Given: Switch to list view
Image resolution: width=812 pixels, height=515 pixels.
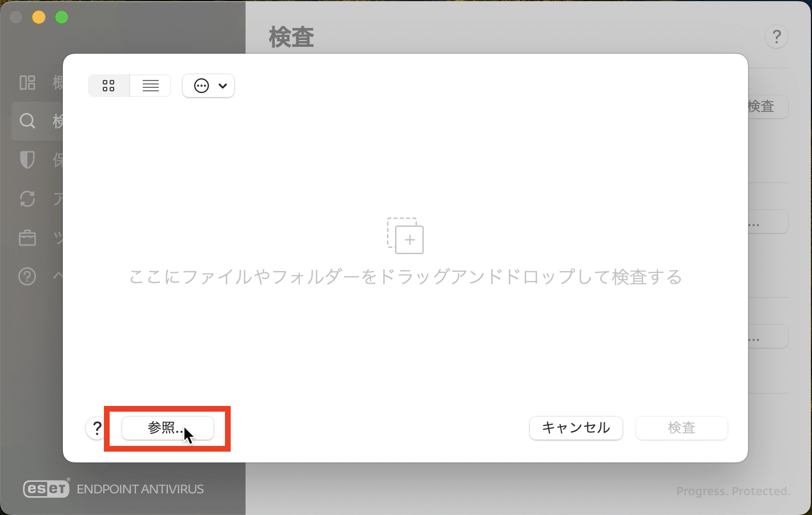Looking at the screenshot, I should pyautogui.click(x=151, y=86).
